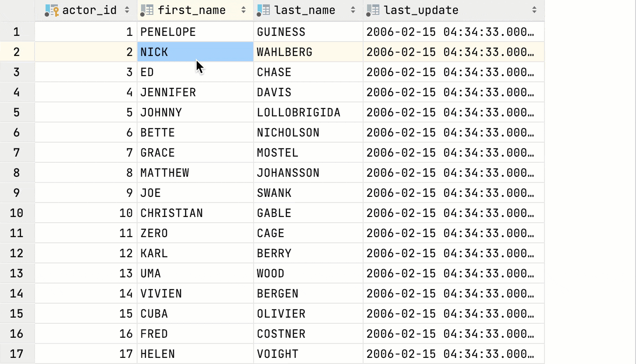Click the last_update column icon

click(373, 10)
